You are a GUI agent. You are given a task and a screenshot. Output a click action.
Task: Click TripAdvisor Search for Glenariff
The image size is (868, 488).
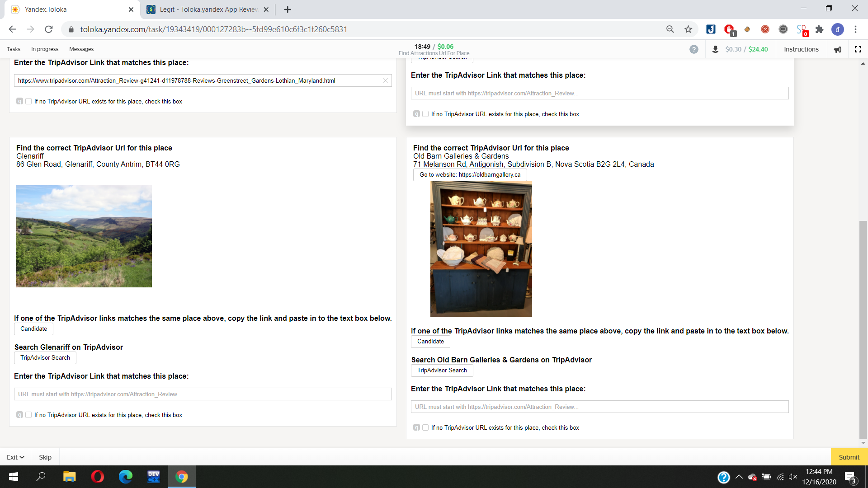pos(45,357)
